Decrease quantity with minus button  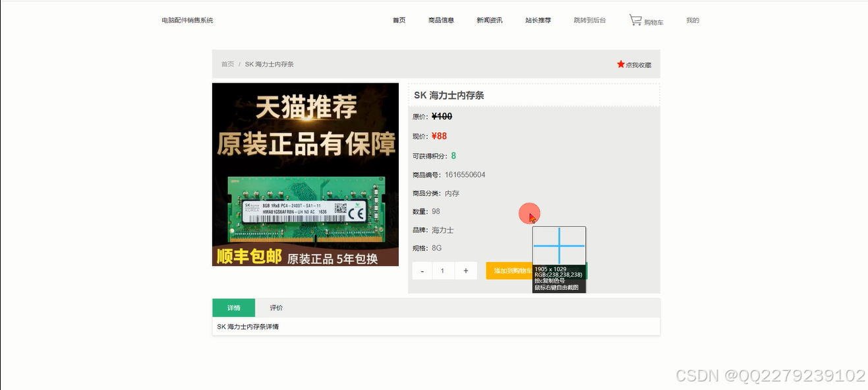[x=422, y=271]
